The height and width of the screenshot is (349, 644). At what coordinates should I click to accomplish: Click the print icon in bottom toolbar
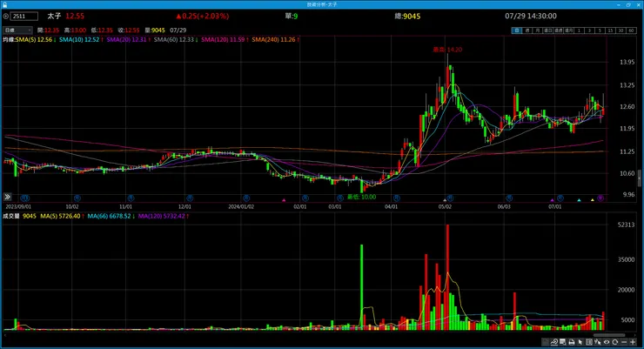(x=571, y=342)
